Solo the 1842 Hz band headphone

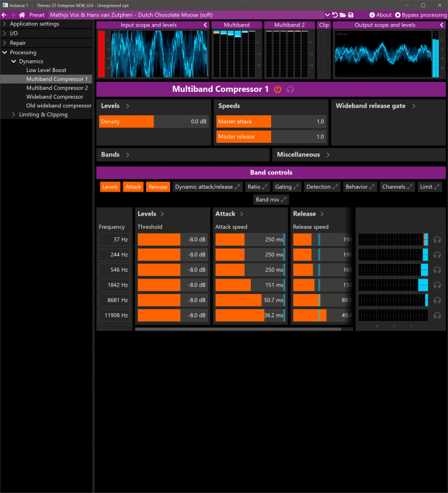point(437,285)
